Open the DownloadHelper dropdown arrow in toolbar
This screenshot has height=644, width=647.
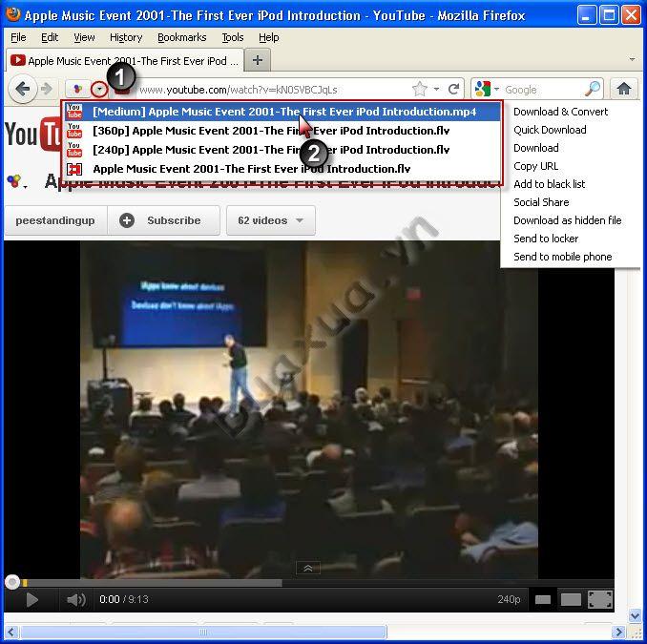pyautogui.click(x=99, y=89)
